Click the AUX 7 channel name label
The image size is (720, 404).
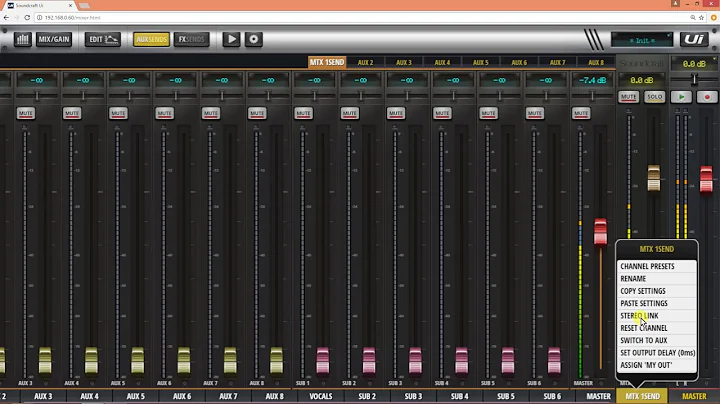(x=228, y=396)
